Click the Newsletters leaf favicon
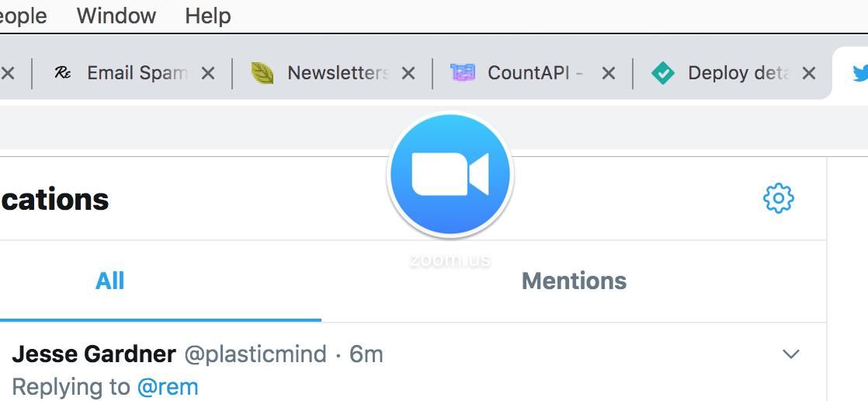The image size is (868, 401). tap(262, 72)
